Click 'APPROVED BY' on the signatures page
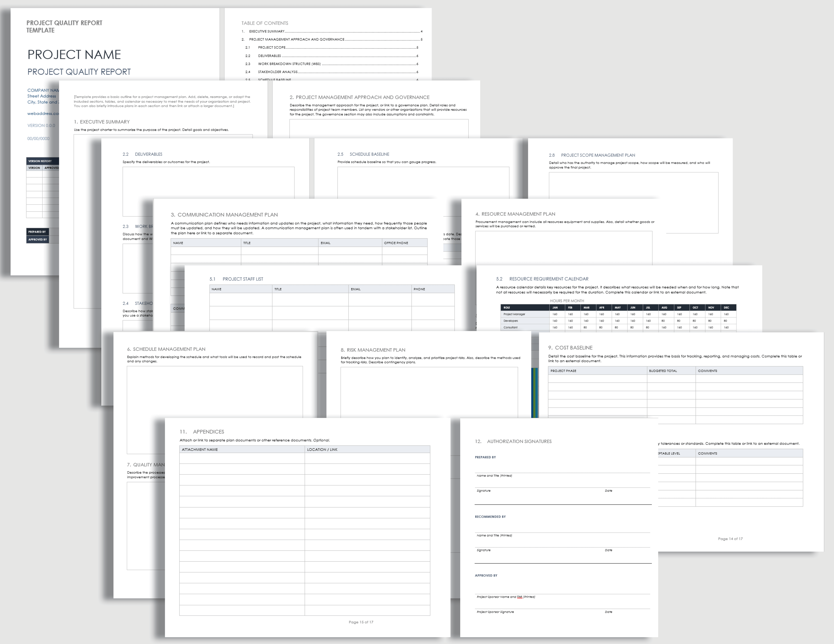Viewport: 834px width, 644px height. point(486,575)
